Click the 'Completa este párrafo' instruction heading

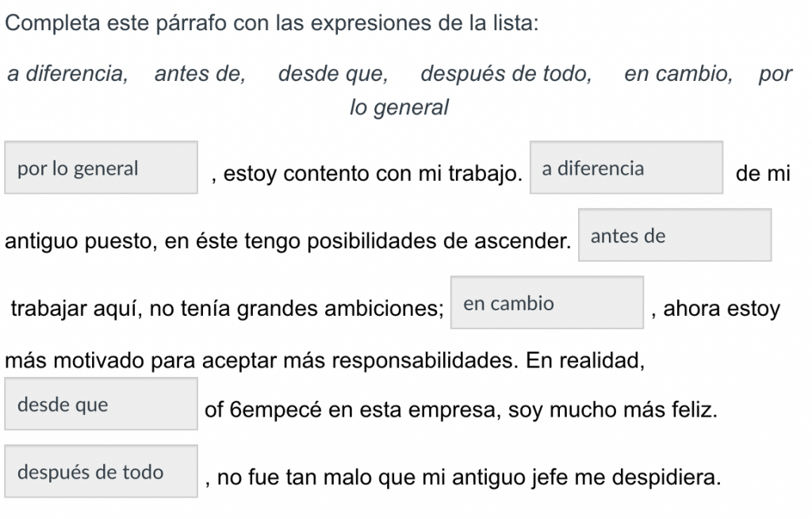pyautogui.click(x=272, y=23)
